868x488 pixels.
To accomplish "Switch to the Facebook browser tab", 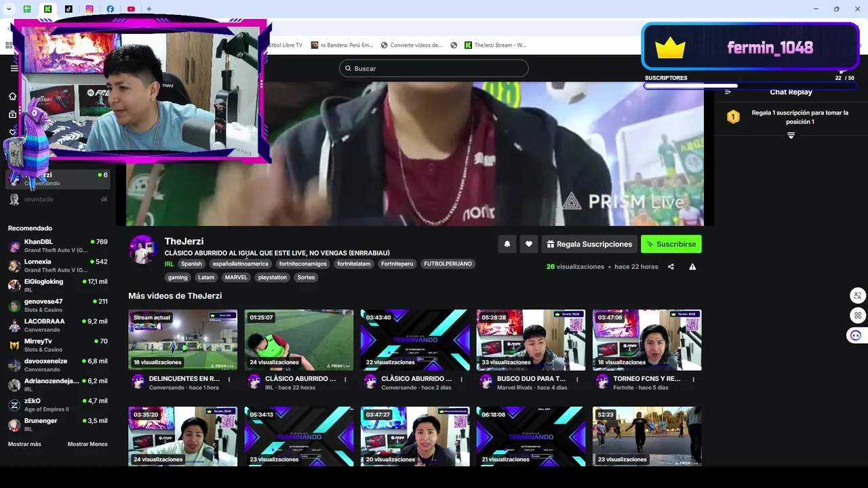I will tap(111, 9).
